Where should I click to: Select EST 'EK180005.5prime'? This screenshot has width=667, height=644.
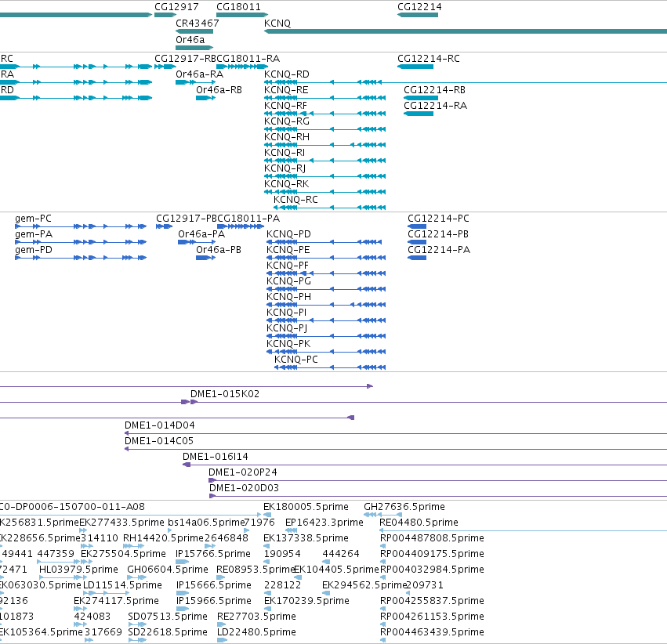point(306,507)
